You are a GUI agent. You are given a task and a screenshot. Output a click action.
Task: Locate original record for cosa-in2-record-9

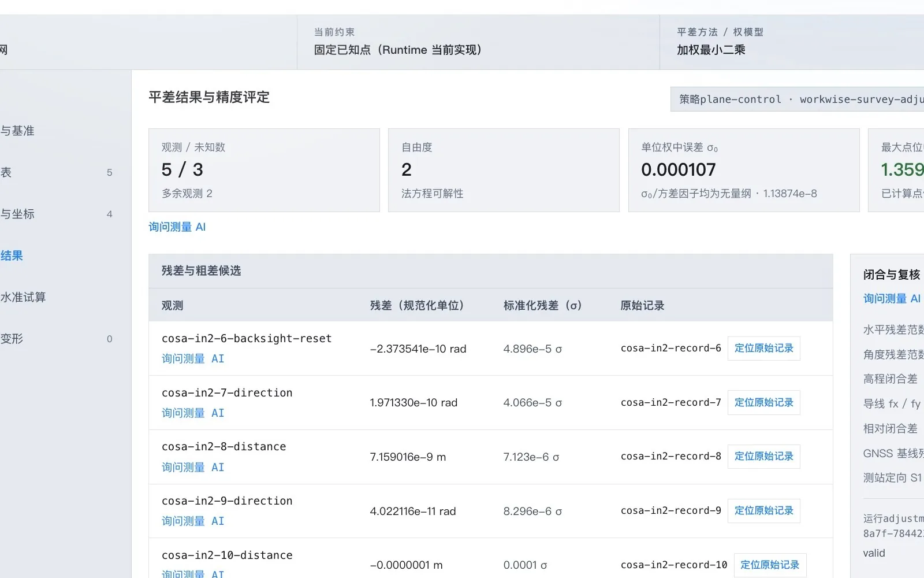(x=764, y=510)
